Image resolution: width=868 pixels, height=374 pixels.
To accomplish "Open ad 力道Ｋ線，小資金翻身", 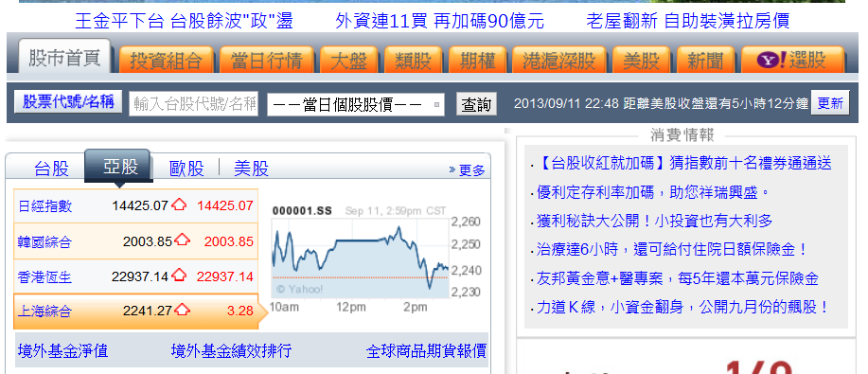I will [683, 307].
